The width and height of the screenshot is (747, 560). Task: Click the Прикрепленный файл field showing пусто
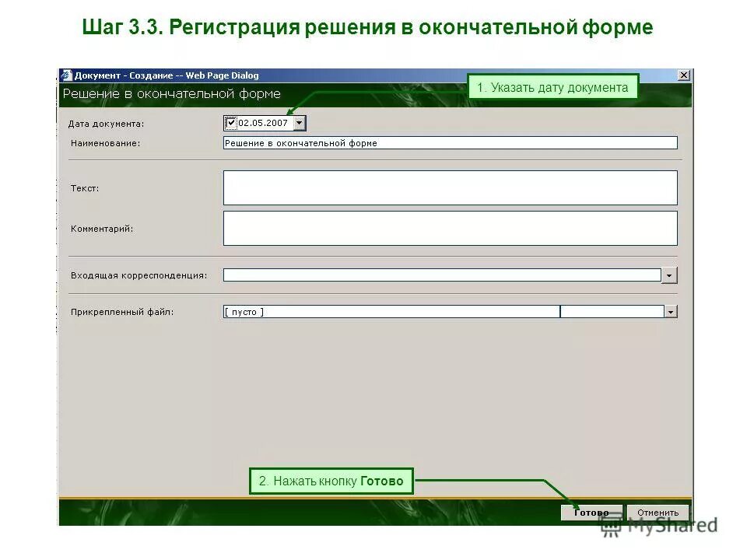tap(391, 312)
